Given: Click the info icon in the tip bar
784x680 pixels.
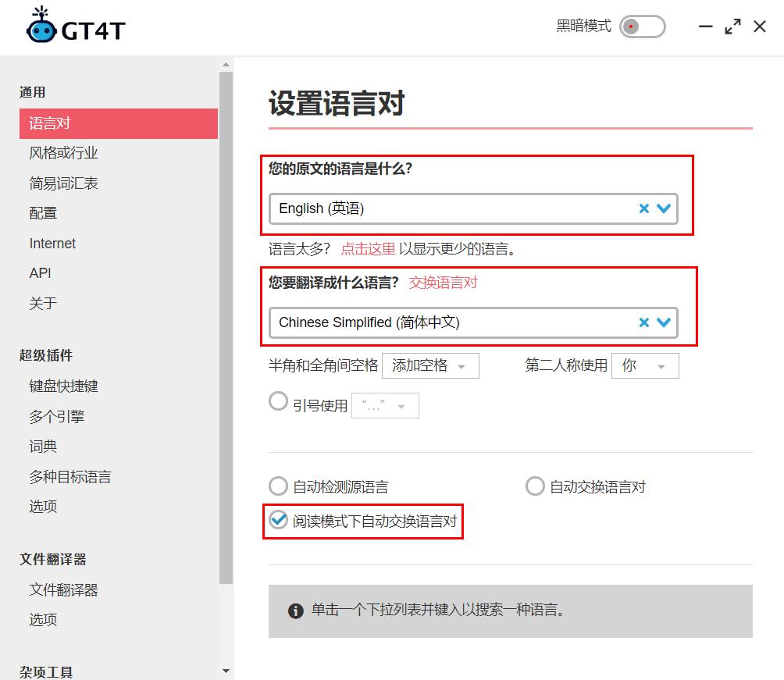Looking at the screenshot, I should 295,611.
